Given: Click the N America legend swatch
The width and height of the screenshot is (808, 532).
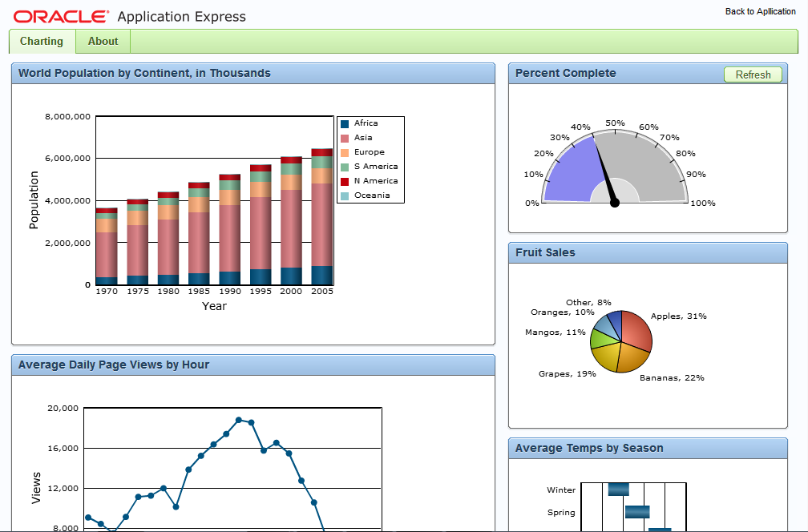Looking at the screenshot, I should point(345,181).
